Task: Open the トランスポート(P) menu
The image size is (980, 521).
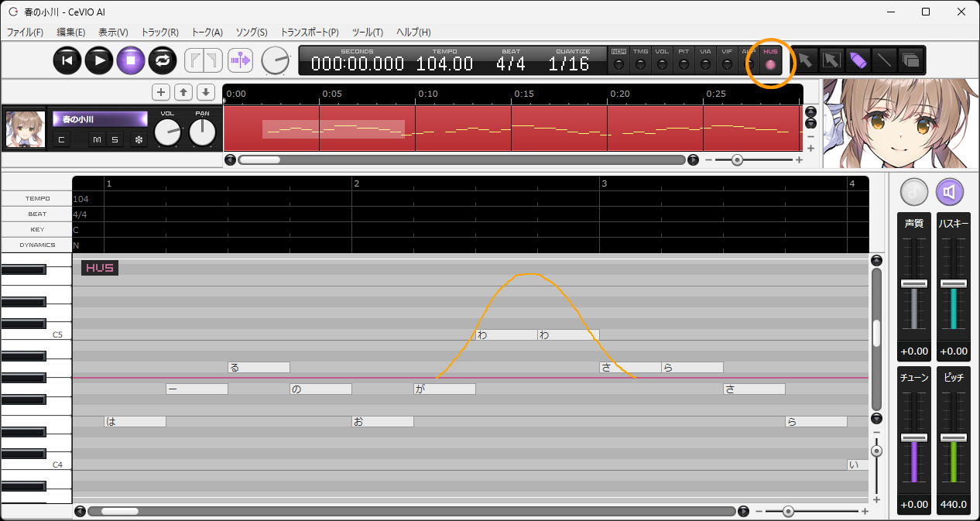Action: (x=310, y=33)
